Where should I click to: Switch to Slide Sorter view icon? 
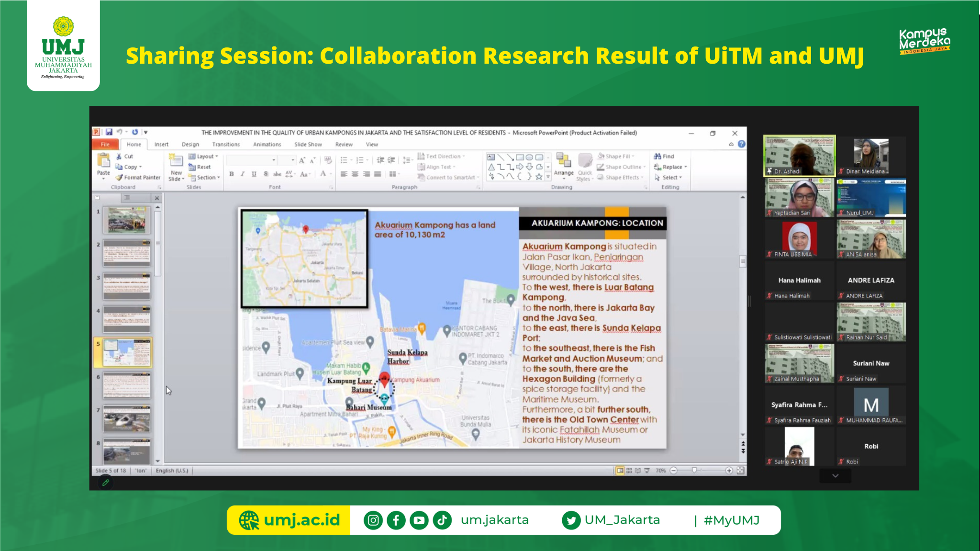click(x=629, y=471)
